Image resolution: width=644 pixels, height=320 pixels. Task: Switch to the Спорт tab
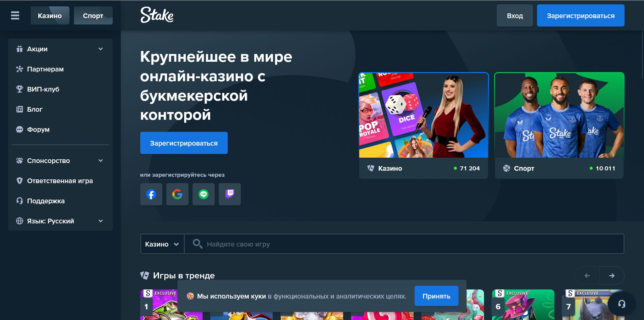[x=93, y=15]
